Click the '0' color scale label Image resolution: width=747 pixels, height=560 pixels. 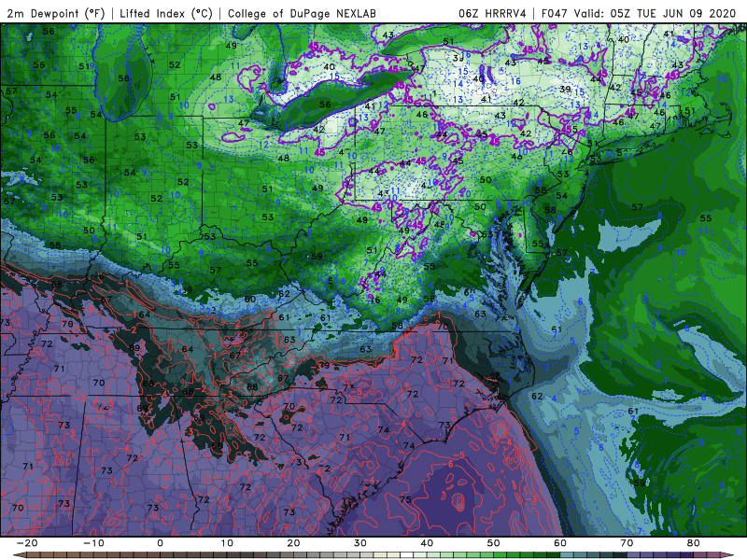click(160, 543)
